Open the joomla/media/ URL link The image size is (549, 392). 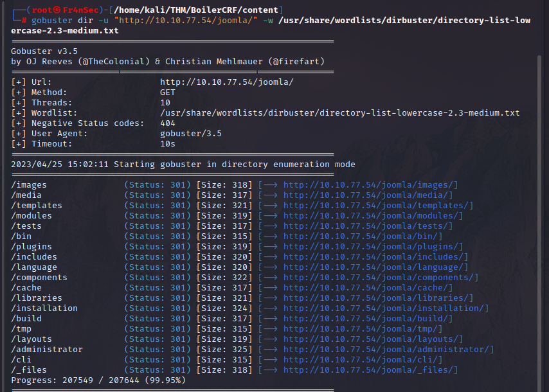(363, 195)
